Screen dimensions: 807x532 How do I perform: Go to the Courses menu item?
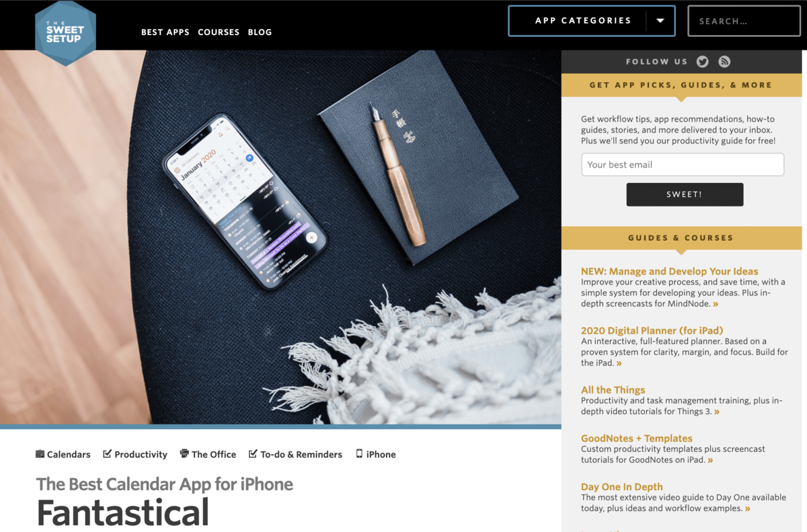pos(219,32)
